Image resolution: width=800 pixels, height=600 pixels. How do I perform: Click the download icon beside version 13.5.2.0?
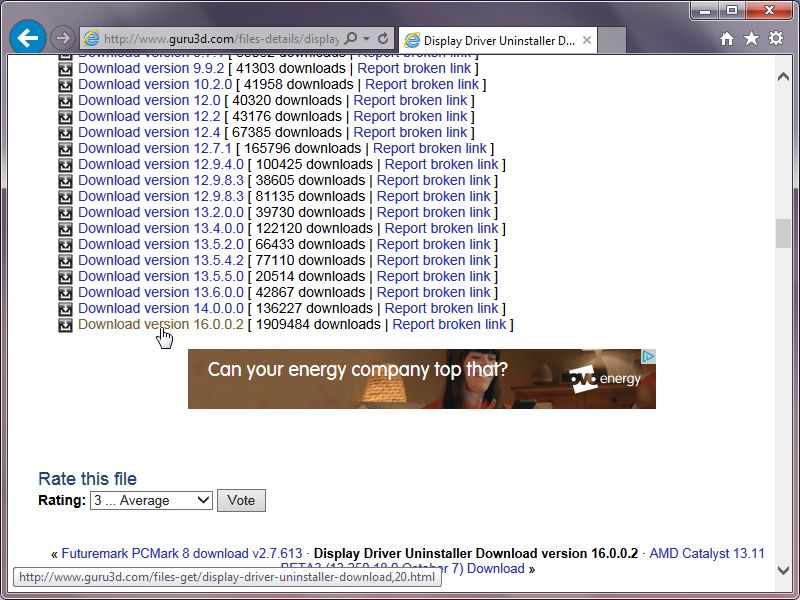[65, 245]
